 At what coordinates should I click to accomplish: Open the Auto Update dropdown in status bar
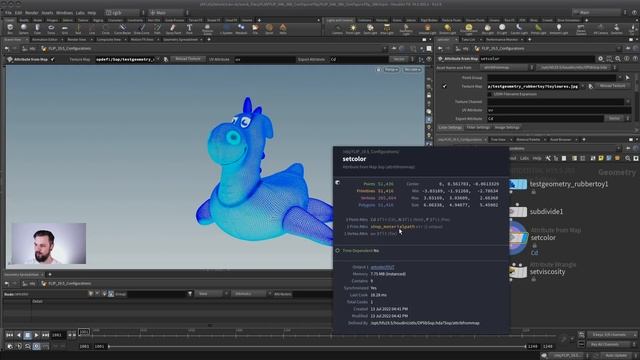pos(619,356)
